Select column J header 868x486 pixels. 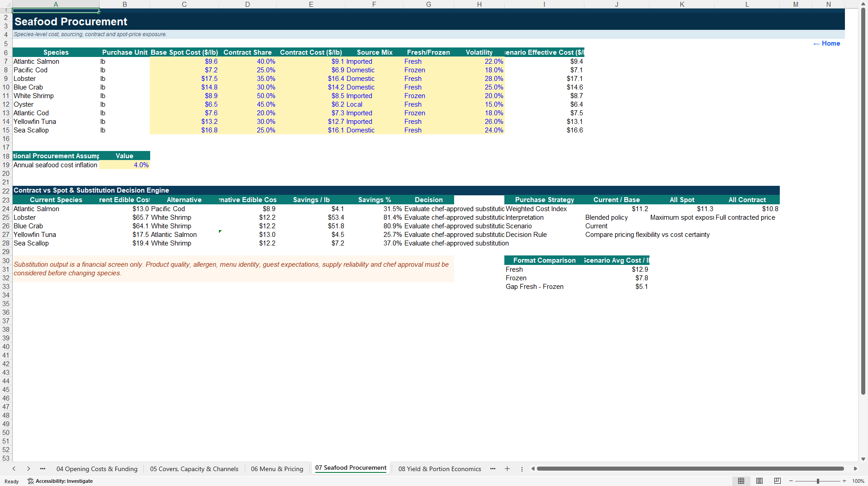click(x=617, y=4)
